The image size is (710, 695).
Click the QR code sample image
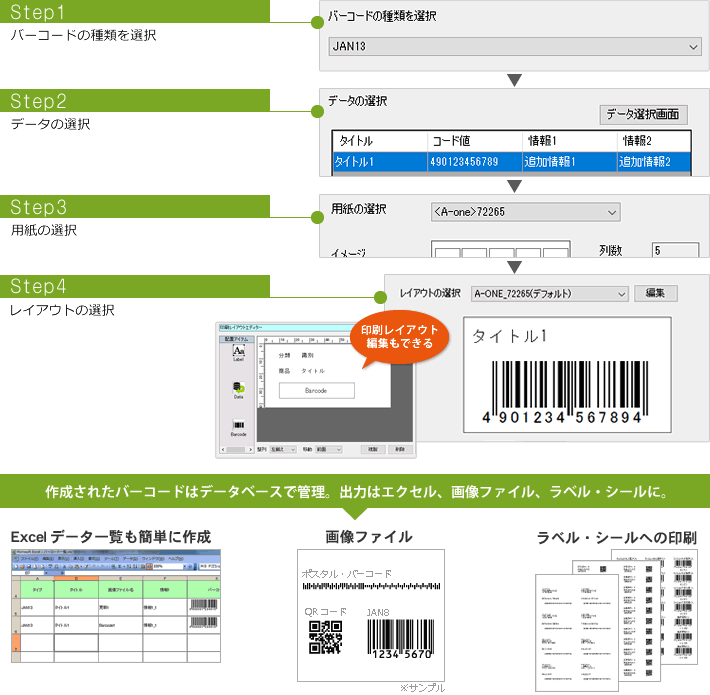[x=325, y=637]
